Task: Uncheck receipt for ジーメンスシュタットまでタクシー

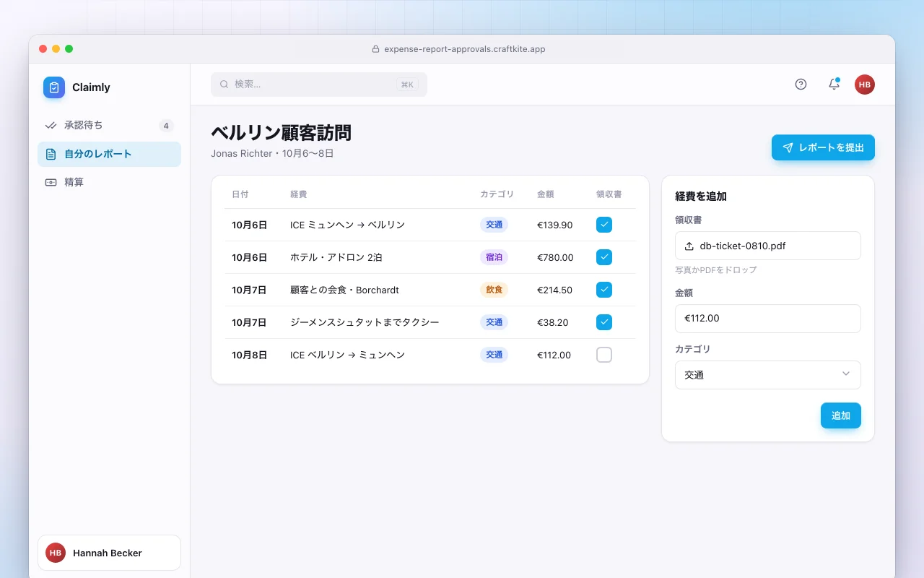Action: (604, 322)
